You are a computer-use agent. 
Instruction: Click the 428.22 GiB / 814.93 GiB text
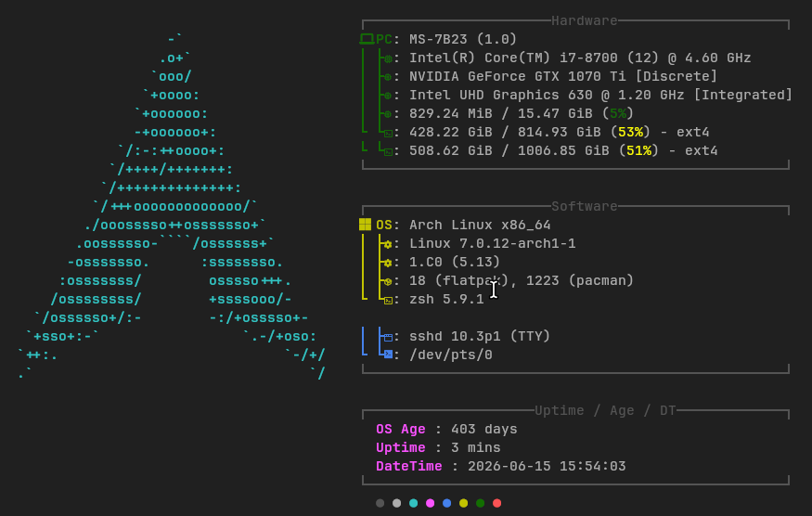click(x=505, y=132)
